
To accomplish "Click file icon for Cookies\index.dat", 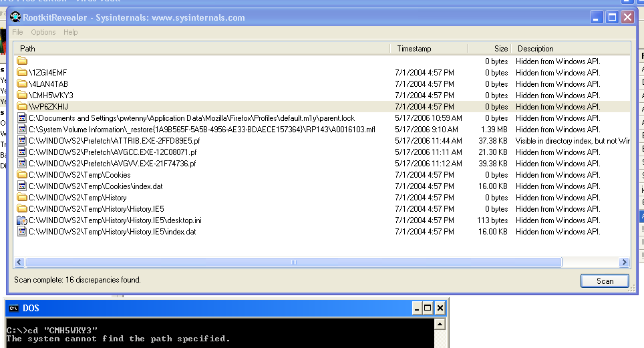I will [22, 186].
